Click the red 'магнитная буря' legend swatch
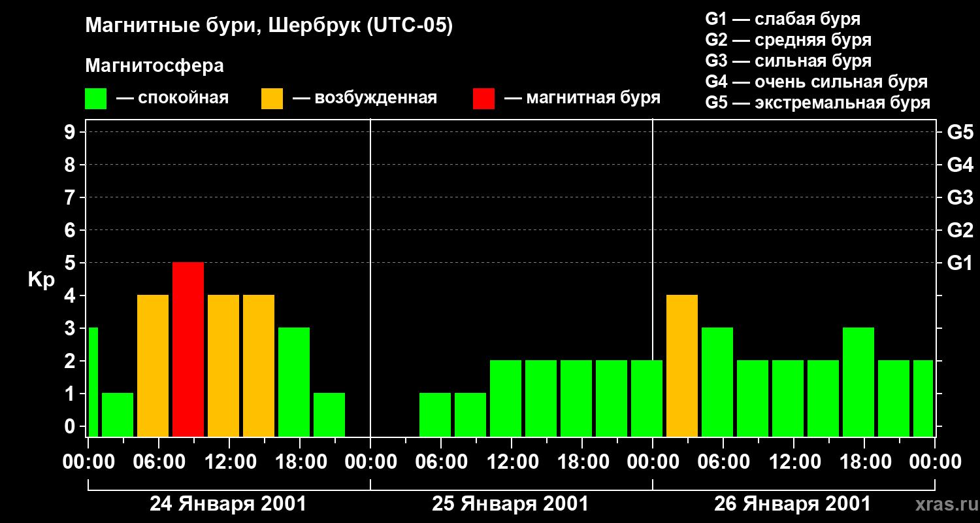 pyautogui.click(x=483, y=99)
